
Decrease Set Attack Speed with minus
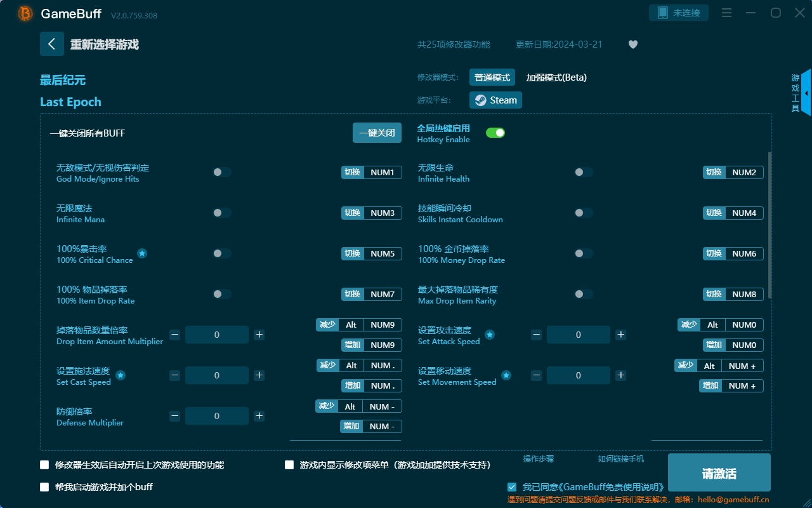(536, 335)
